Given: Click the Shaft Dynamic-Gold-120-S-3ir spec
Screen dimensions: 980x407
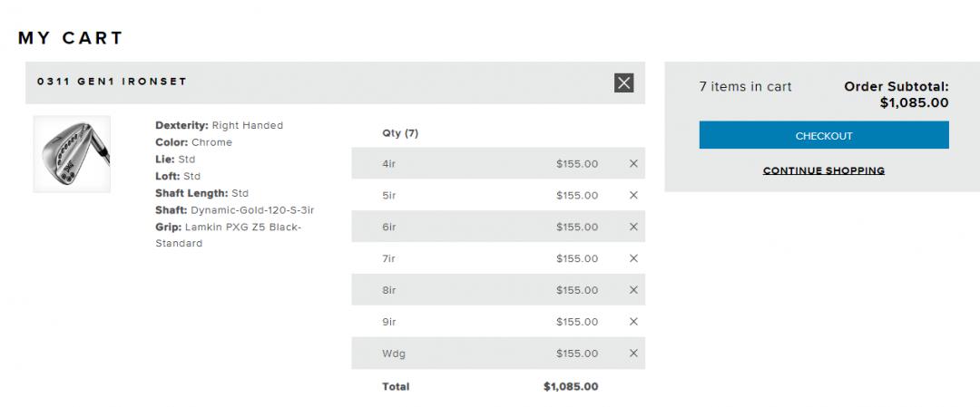Looking at the screenshot, I should [x=234, y=210].
